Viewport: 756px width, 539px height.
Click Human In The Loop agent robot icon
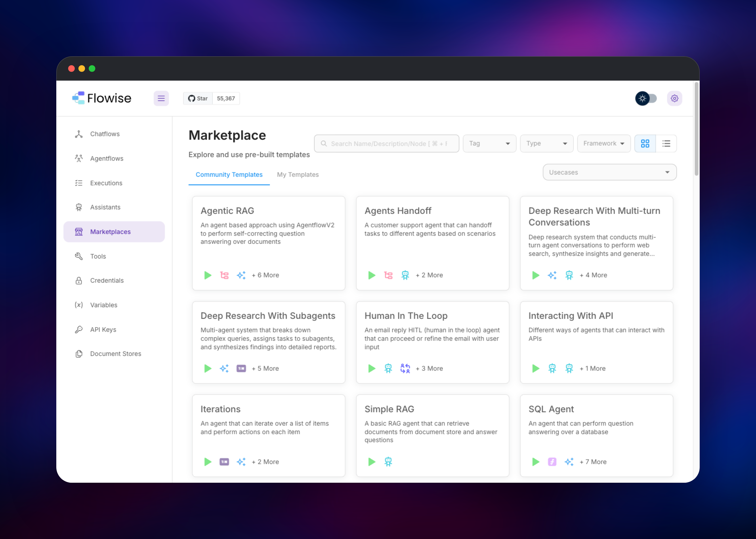coord(388,368)
